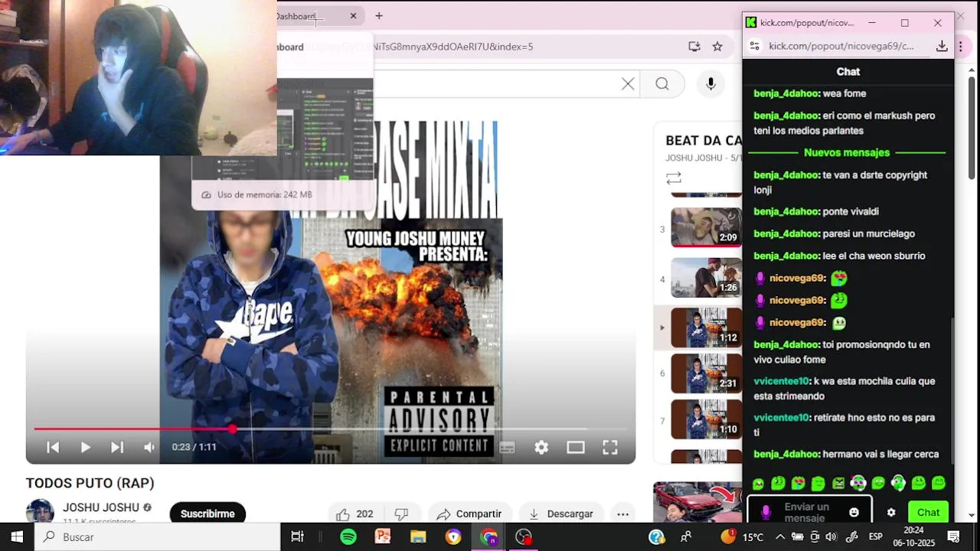
Task: Activate voice search microphone
Action: tap(710, 84)
